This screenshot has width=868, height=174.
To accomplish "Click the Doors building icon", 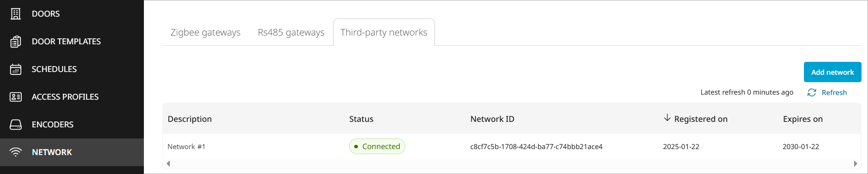I will [x=16, y=14].
